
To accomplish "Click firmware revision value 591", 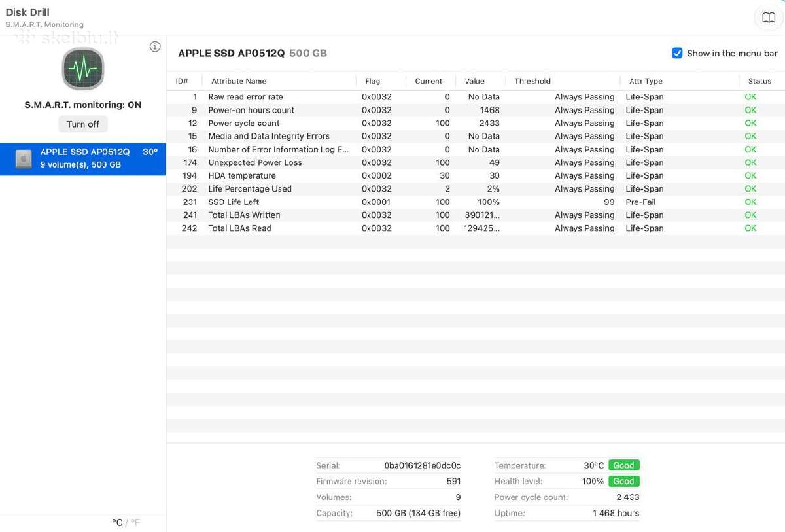I will tap(453, 481).
